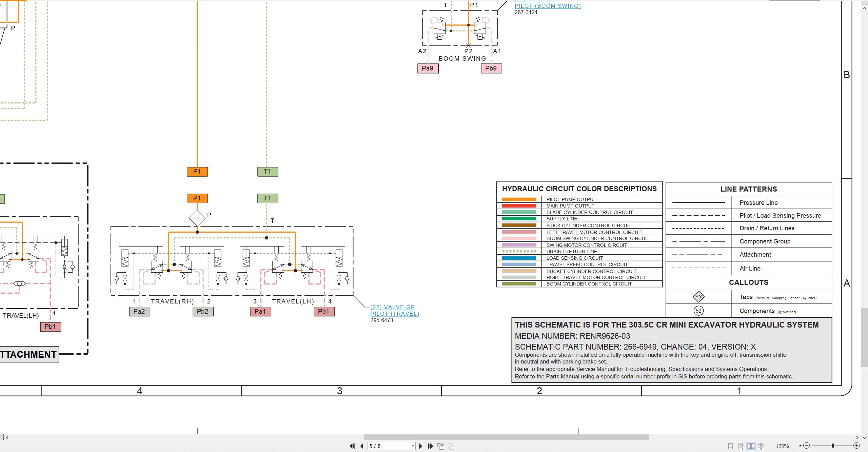Go to the first page
This screenshot has height=452, width=868.
pos(352,446)
